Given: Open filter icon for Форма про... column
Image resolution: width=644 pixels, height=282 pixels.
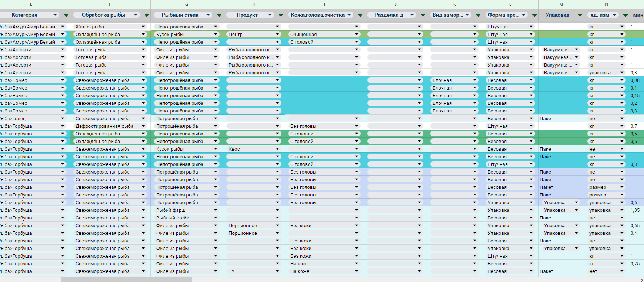Looking at the screenshot, I should tap(534, 15).
